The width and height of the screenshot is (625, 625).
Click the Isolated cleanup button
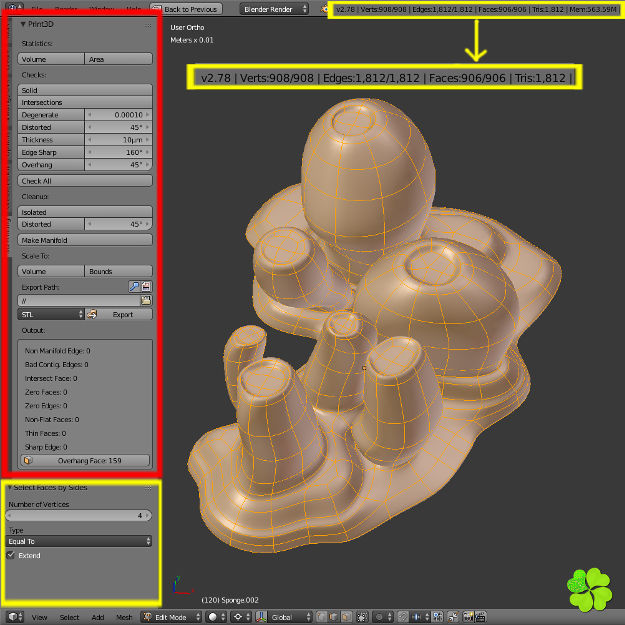(85, 212)
